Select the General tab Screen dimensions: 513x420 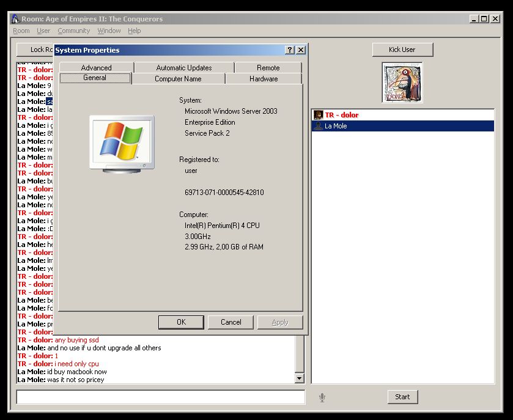click(x=95, y=78)
